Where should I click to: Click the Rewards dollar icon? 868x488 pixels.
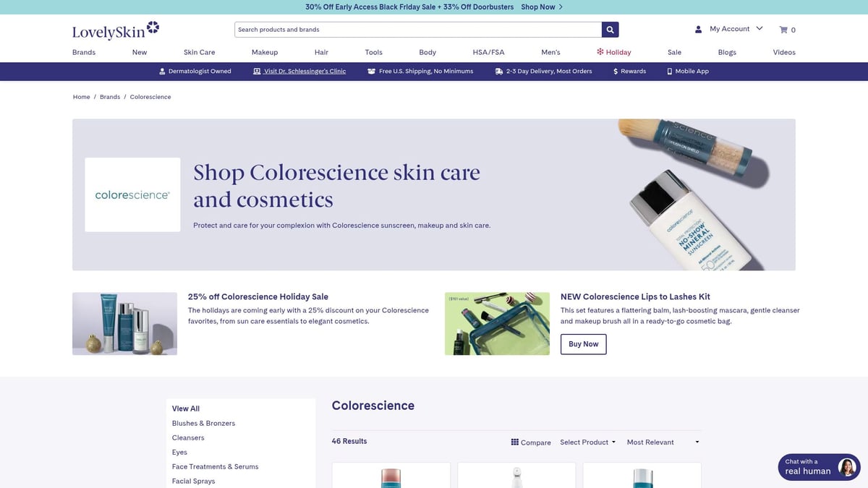pyautogui.click(x=616, y=72)
